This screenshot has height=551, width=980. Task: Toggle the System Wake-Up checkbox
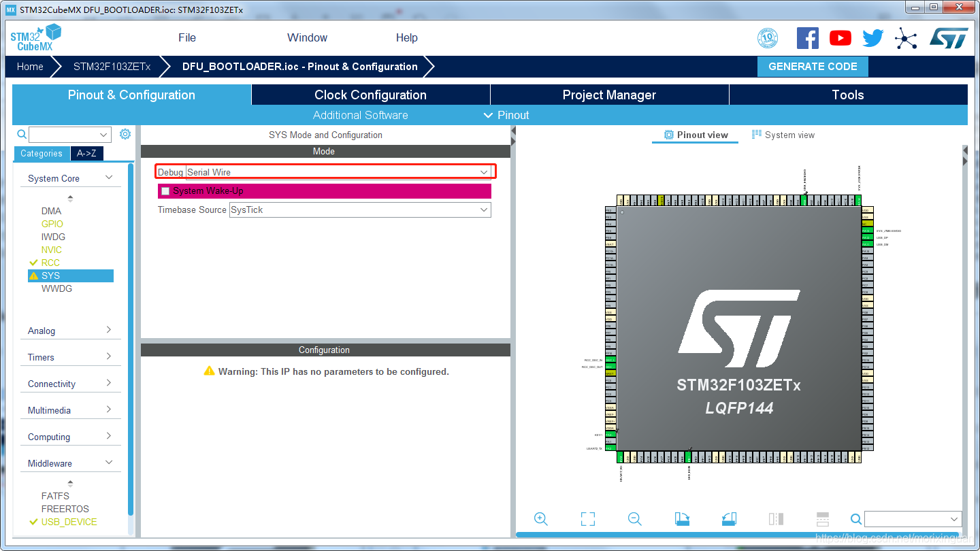165,191
